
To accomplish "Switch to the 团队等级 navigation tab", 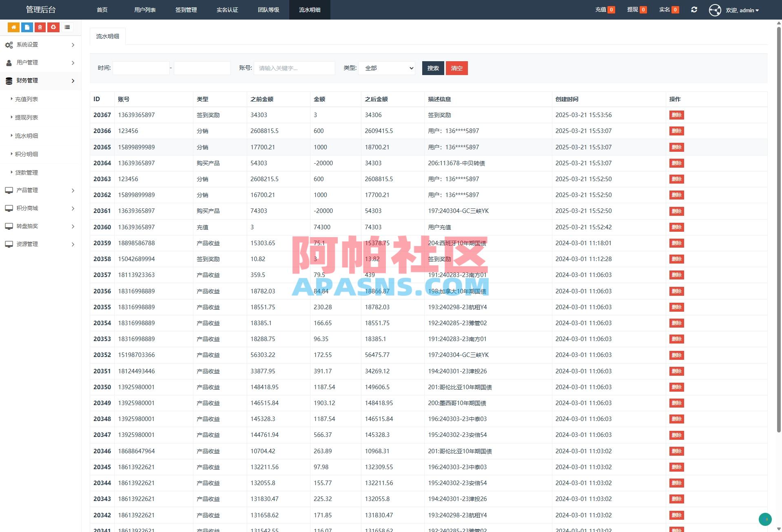I will [268, 10].
